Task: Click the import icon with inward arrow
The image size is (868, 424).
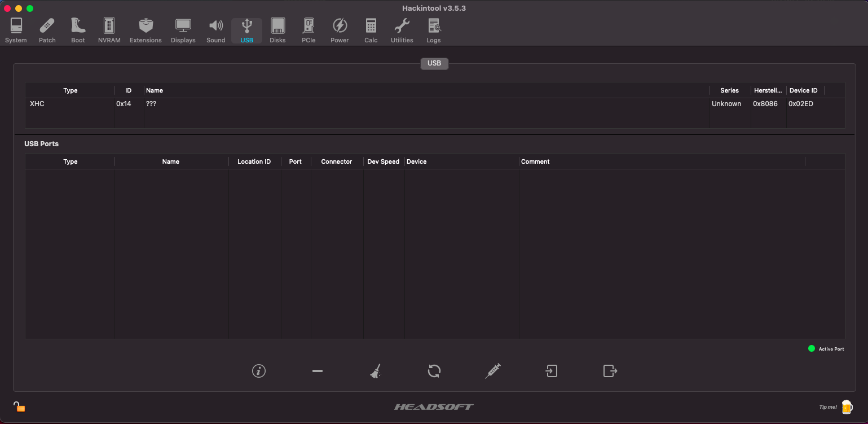Action: click(x=552, y=371)
